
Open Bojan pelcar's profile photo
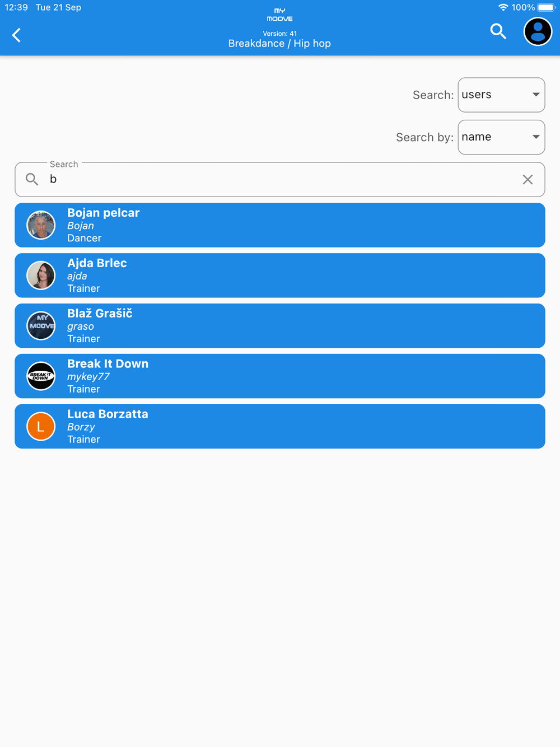point(41,225)
